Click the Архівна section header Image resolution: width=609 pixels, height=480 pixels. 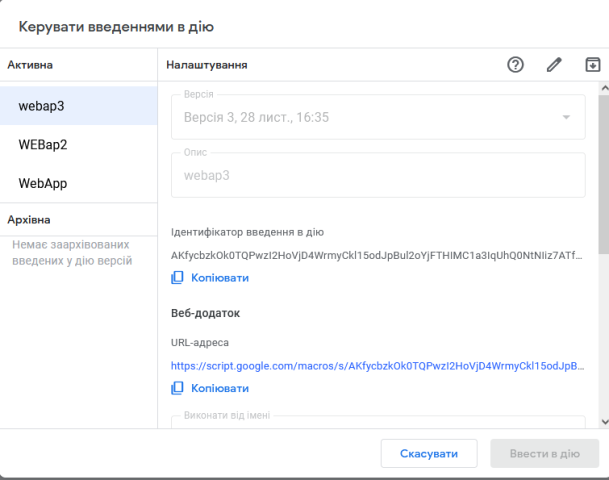click(29, 219)
